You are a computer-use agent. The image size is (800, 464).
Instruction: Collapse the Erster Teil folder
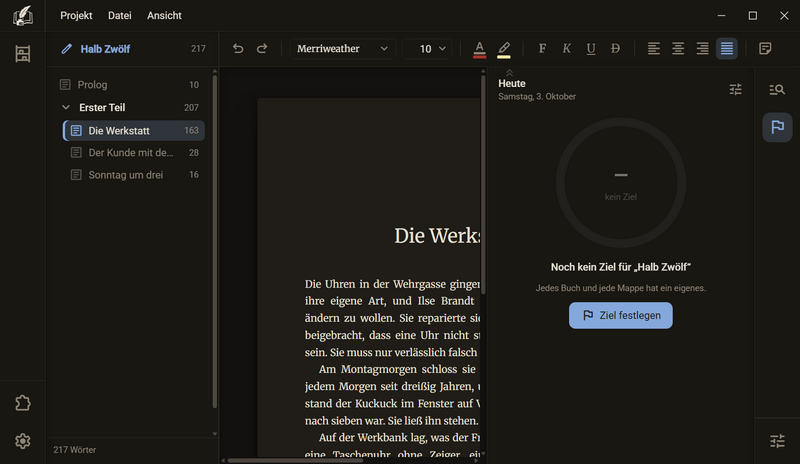(66, 107)
